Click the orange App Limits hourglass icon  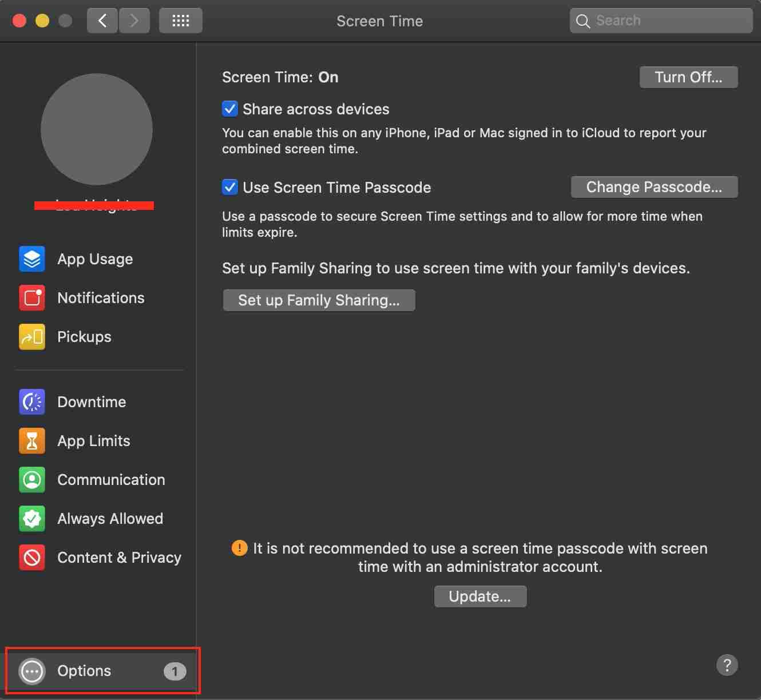click(32, 441)
